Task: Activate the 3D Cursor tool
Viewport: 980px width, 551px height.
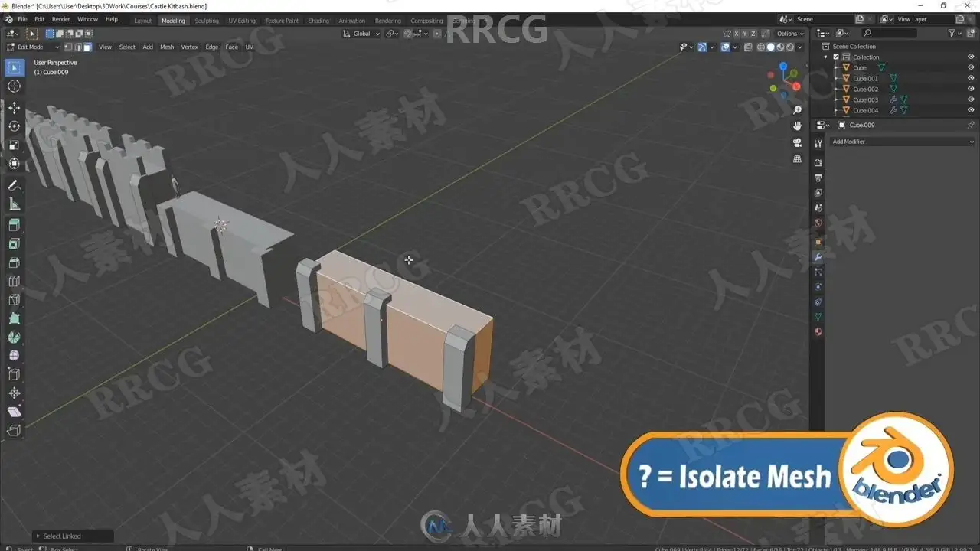Action: point(14,86)
